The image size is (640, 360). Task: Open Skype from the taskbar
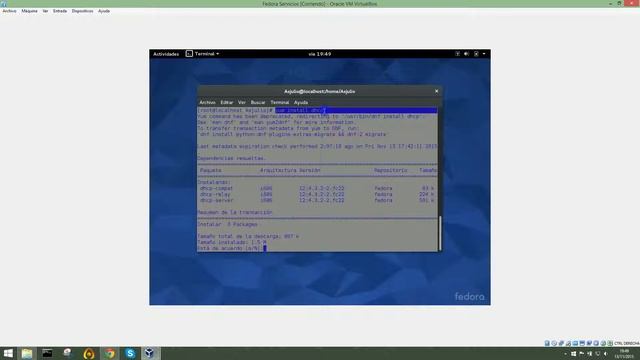130,353
